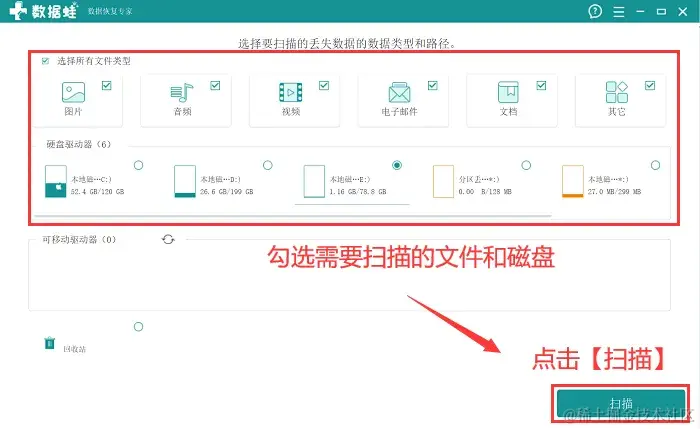700x429 pixels.
Task: Click the 扫描 scan button
Action: [x=621, y=404]
